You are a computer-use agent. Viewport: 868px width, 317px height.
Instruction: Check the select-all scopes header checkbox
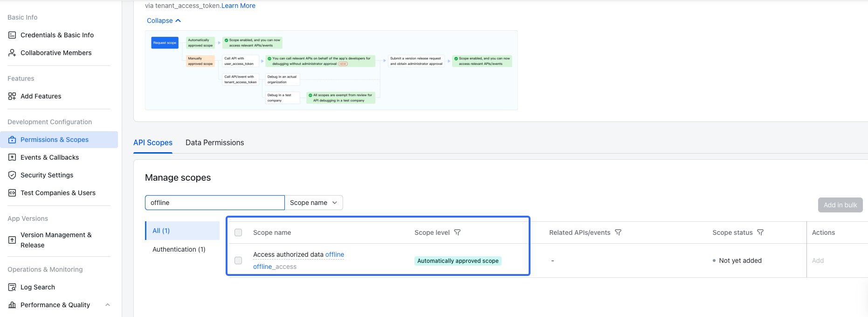click(238, 232)
